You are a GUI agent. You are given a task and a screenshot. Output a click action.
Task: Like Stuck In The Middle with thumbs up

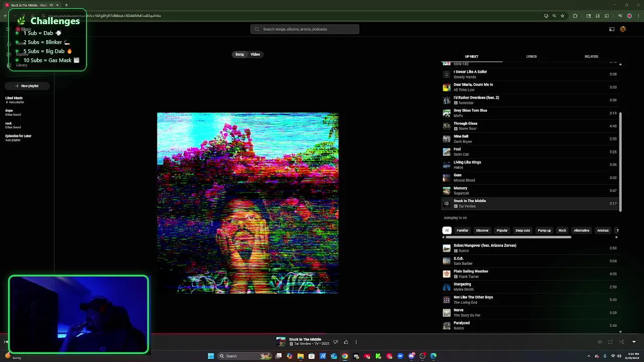click(346, 342)
